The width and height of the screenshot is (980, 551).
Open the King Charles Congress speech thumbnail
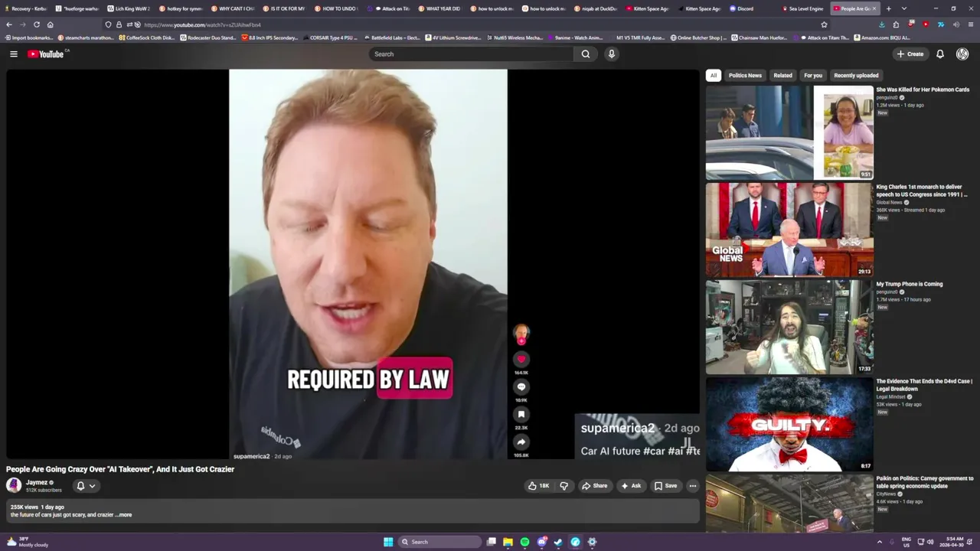(x=789, y=230)
